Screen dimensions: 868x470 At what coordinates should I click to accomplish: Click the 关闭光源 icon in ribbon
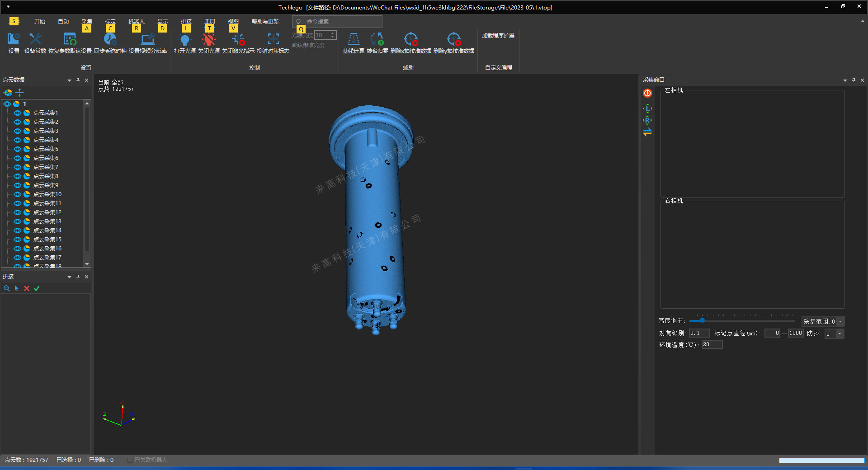coord(208,40)
